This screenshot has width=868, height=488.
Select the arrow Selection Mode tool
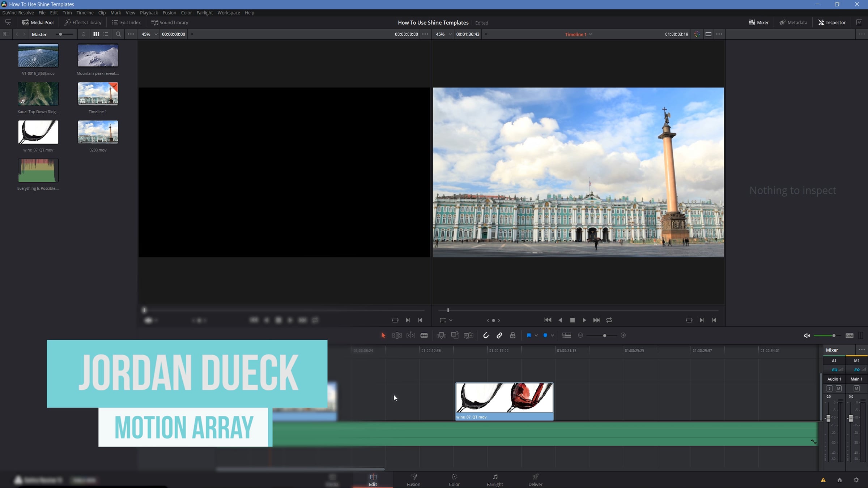coord(383,335)
